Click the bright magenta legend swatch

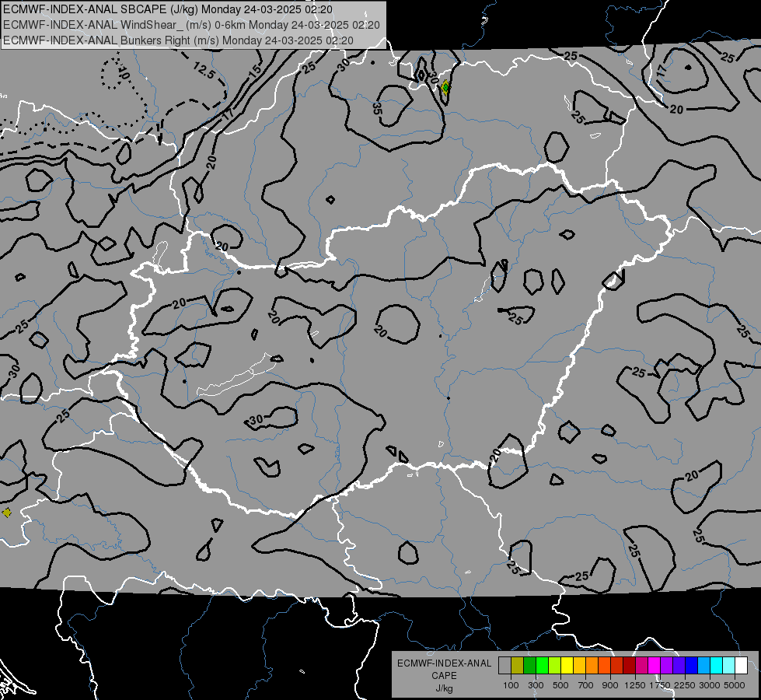click(x=655, y=666)
